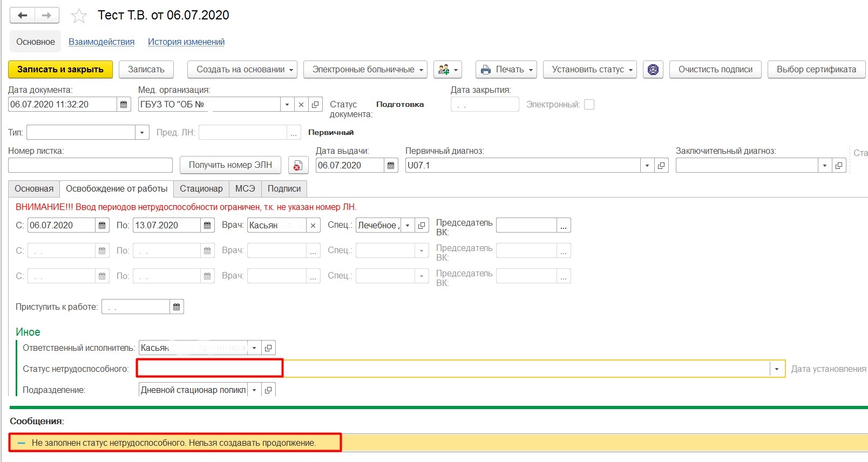Open calendar picker for issue date
The image size is (868, 462).
(x=391, y=166)
